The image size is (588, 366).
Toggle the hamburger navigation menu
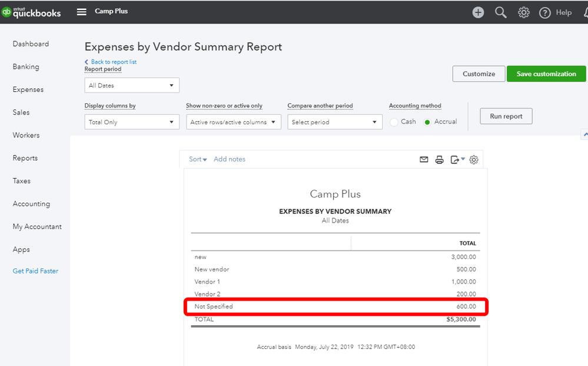81,12
